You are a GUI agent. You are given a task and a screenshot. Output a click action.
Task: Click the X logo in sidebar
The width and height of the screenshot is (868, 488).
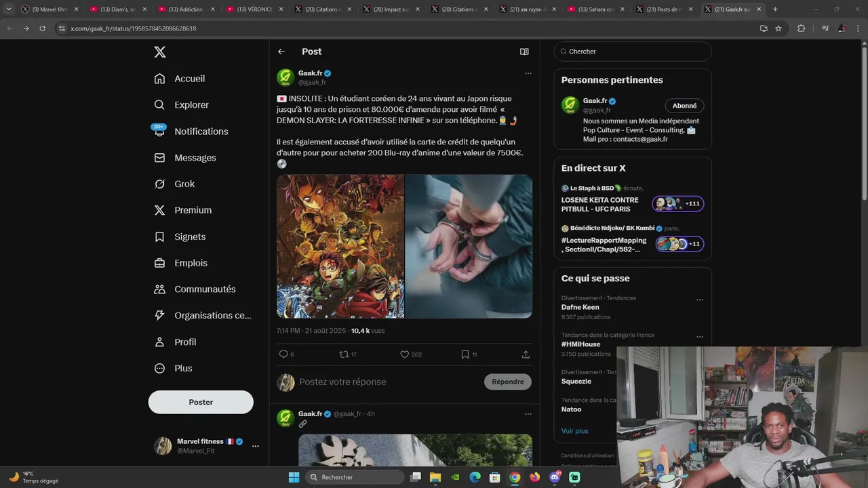pyautogui.click(x=159, y=52)
